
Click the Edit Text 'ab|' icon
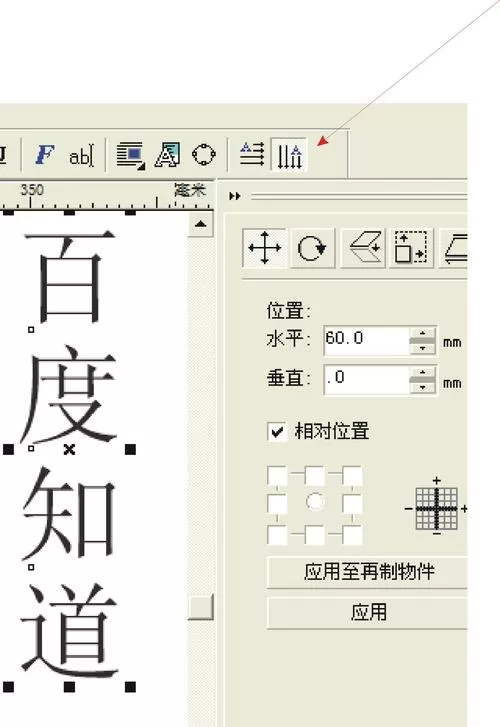point(81,155)
